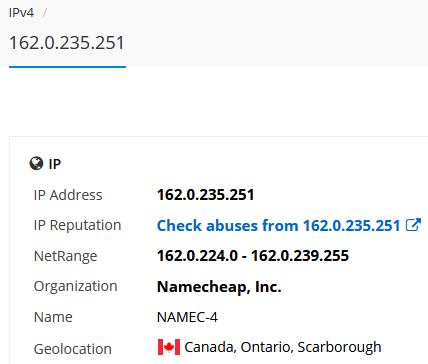Click organization name Namecheap, Inc.
Viewport: 428px width, 364px height.
click(219, 287)
